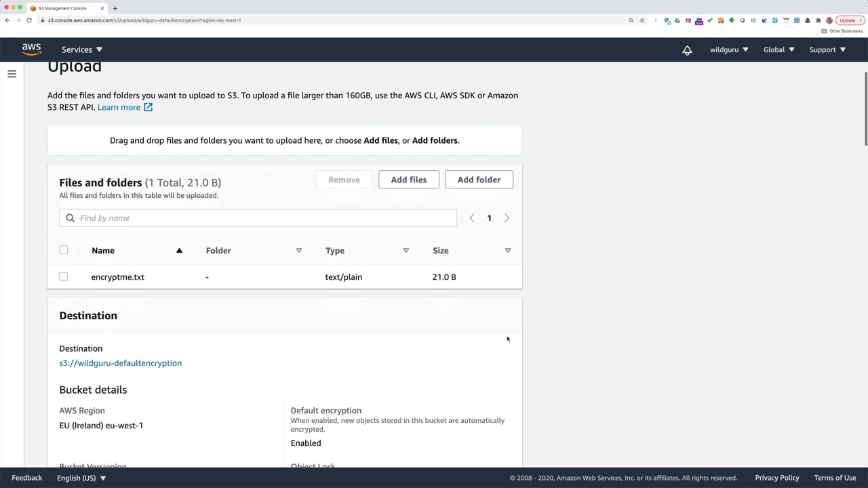
Task: Tick the checkbox for encryptme.txt
Action: [64, 277]
